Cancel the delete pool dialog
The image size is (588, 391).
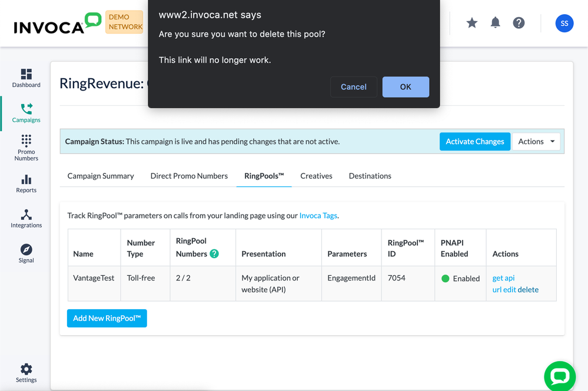tap(353, 87)
